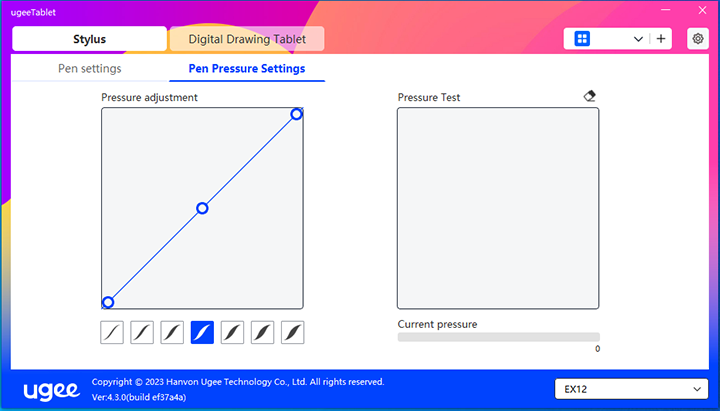The width and height of the screenshot is (720, 411).
Task: Select the Stylus tab
Action: 89,39
